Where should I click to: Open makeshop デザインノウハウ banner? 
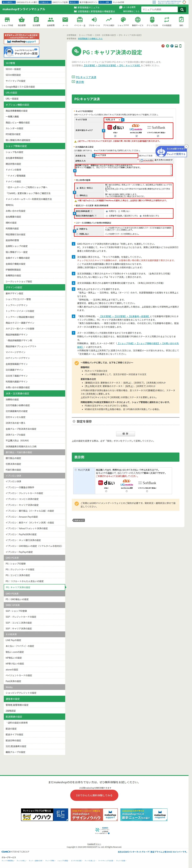94,815
